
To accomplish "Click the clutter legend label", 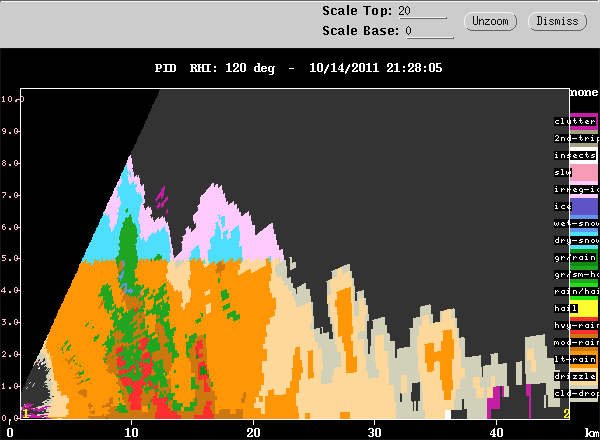I will (x=575, y=121).
